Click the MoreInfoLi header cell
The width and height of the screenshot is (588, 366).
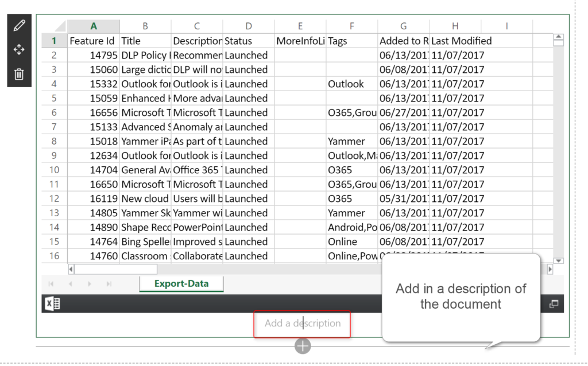(300, 41)
